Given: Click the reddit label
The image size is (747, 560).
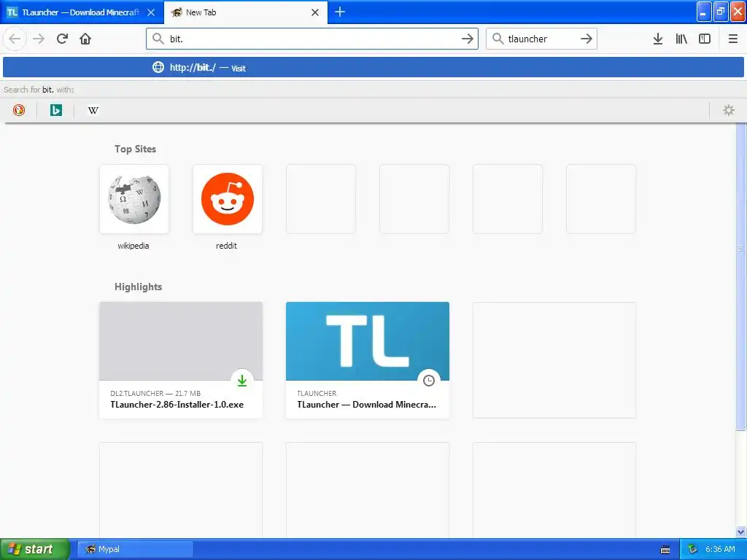Looking at the screenshot, I should (x=226, y=246).
